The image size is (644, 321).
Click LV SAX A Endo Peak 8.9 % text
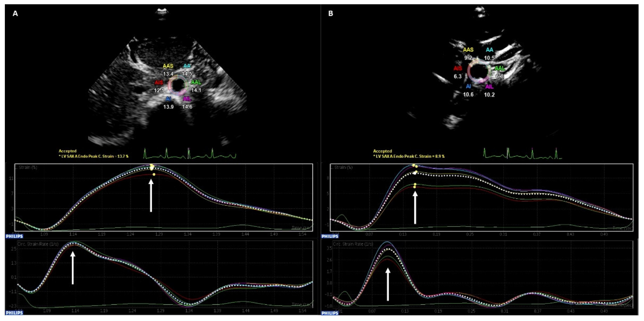(x=409, y=156)
